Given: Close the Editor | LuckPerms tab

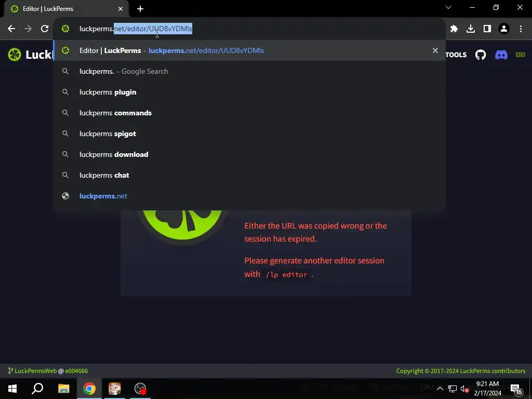Looking at the screenshot, I should coord(121,9).
